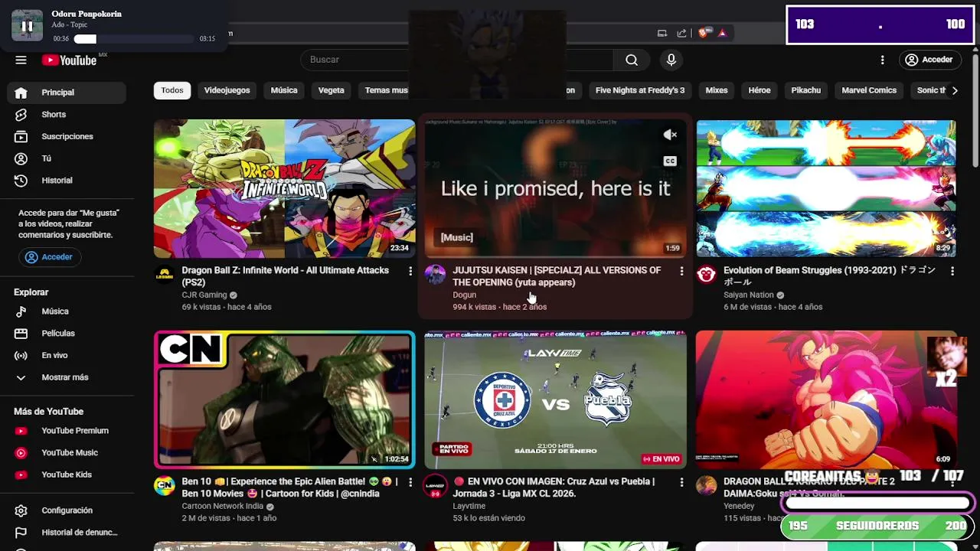Select the Pikachu filter chip
The height and width of the screenshot is (551, 980).
pyautogui.click(x=805, y=90)
